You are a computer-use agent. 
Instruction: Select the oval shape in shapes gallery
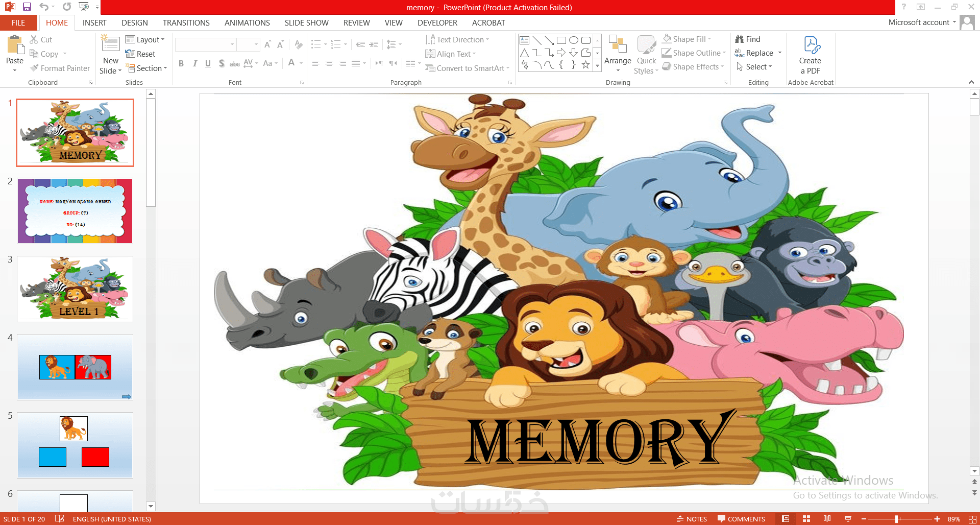574,40
